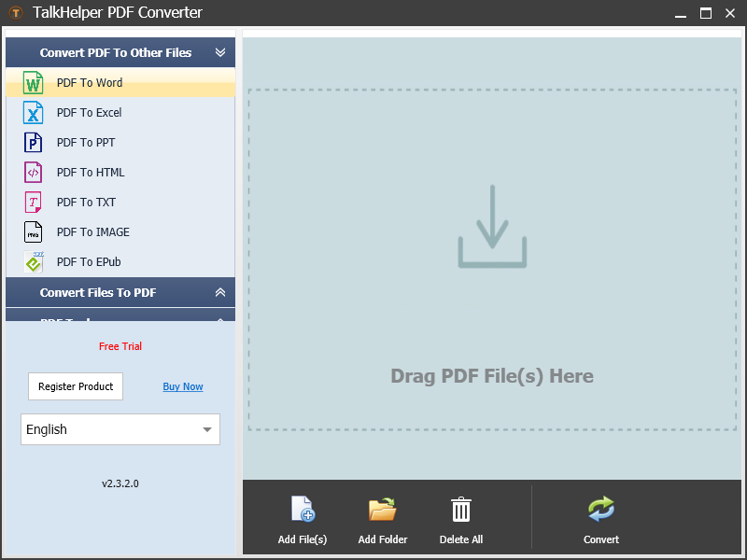Select the PDF To Word icon

point(33,82)
